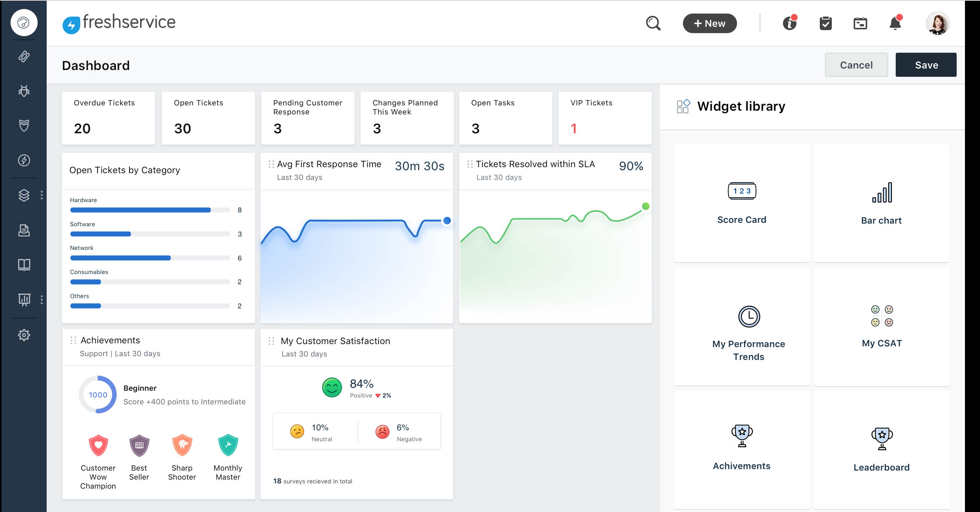Open user profile avatar menu
Viewport: 980px width, 512px height.
[937, 24]
